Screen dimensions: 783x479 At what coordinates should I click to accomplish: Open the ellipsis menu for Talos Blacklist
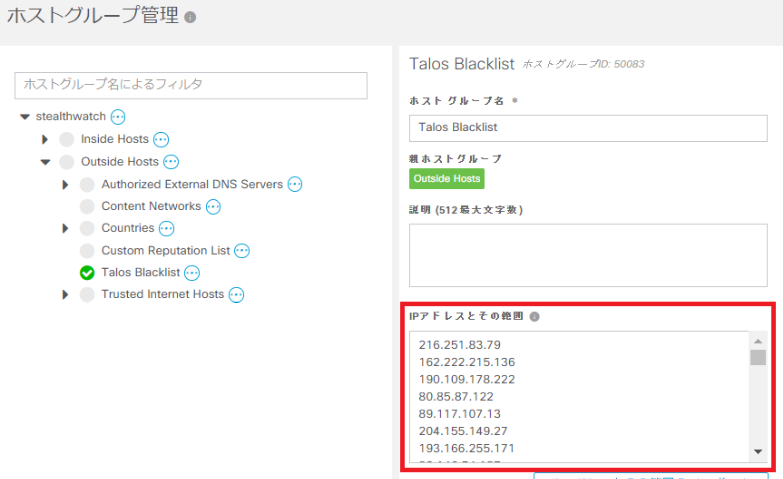point(192,273)
